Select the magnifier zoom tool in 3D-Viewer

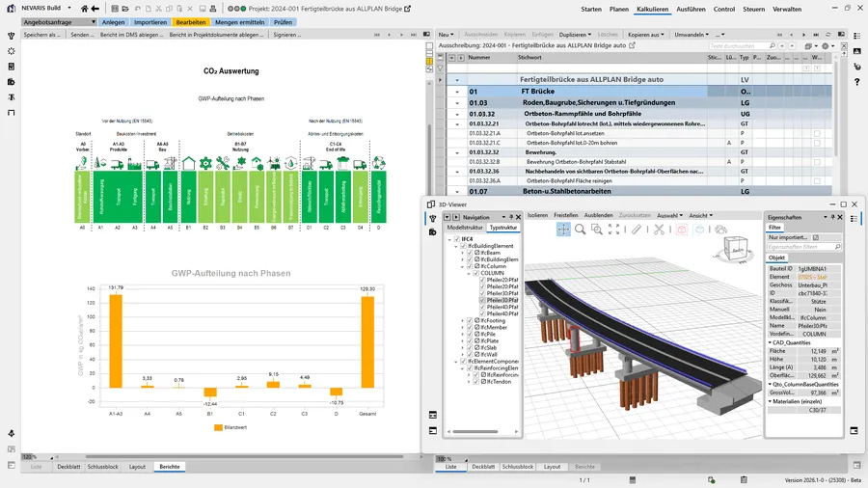coord(581,230)
